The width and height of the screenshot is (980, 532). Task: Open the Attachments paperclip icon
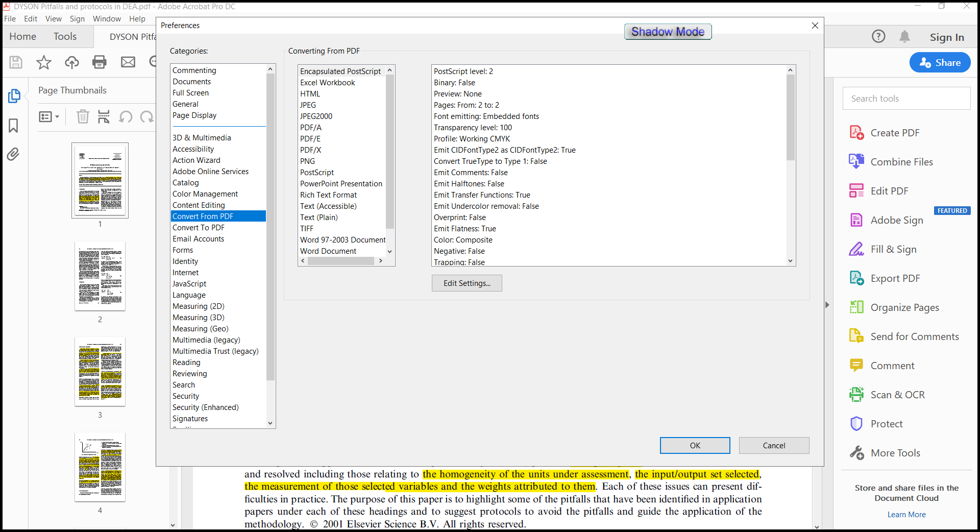pyautogui.click(x=13, y=154)
